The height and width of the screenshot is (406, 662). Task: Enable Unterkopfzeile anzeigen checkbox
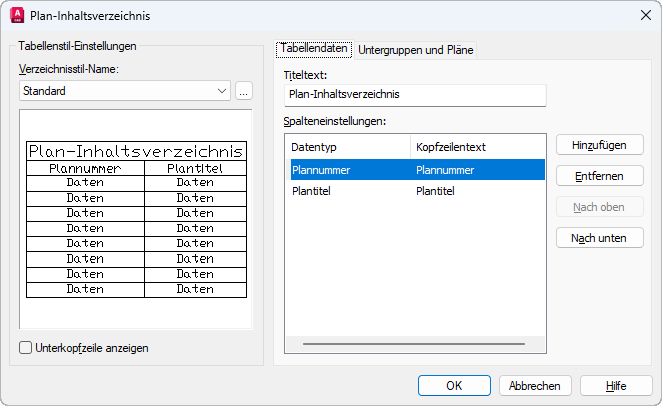tap(26, 348)
